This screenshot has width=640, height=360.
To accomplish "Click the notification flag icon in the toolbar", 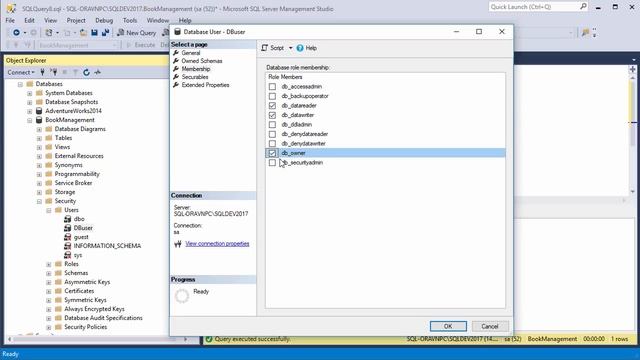I will click(585, 33).
